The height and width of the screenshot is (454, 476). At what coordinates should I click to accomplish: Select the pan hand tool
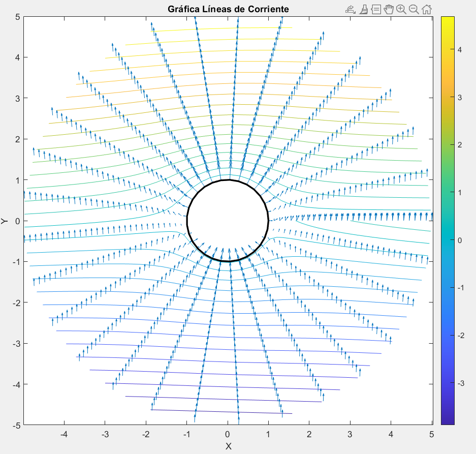click(389, 9)
